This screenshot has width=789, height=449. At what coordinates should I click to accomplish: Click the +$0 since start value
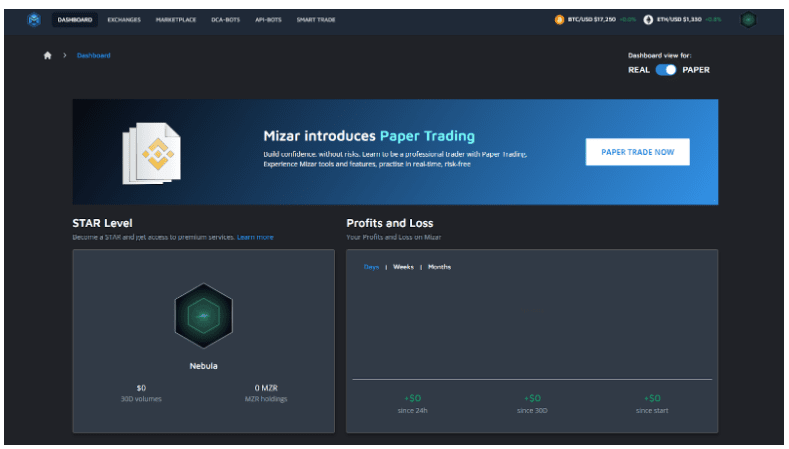pyautogui.click(x=652, y=398)
